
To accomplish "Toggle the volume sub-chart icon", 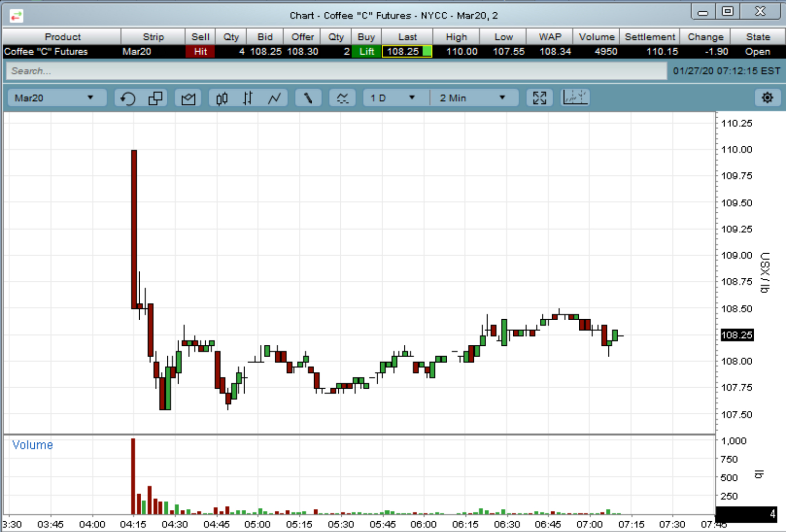I will tap(575, 97).
